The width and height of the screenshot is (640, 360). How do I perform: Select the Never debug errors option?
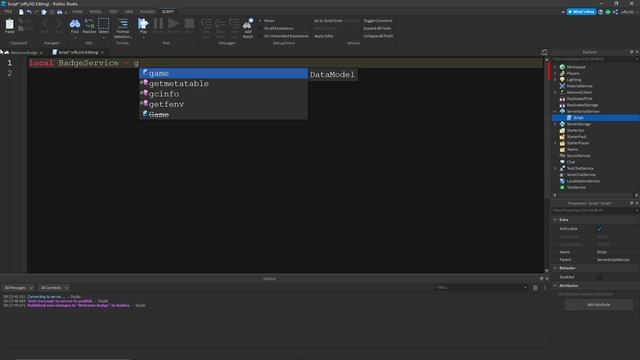267,20
